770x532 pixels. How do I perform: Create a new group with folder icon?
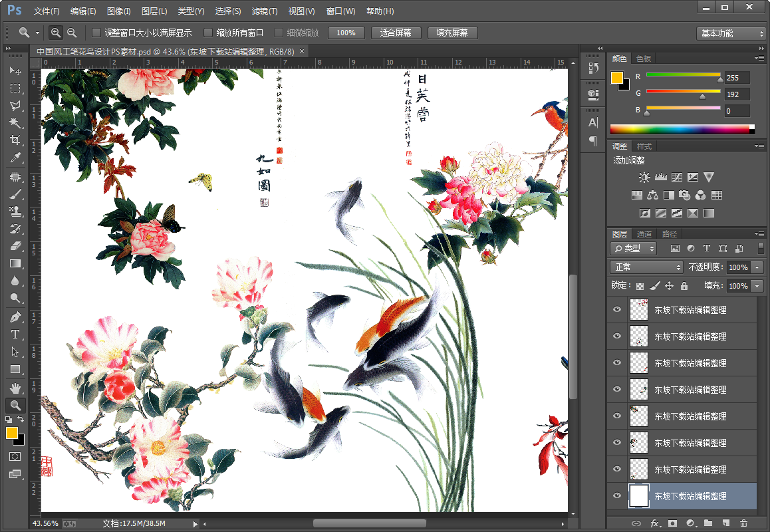click(708, 523)
